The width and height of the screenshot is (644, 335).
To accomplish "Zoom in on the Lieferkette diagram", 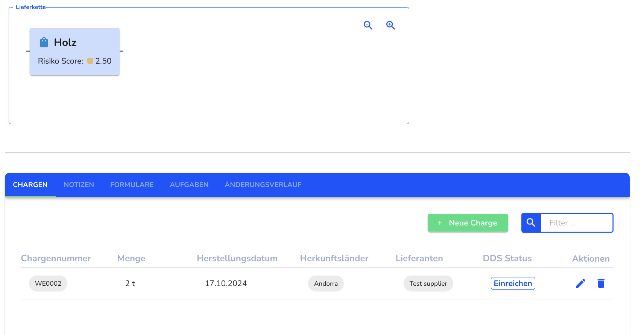I will coord(390,25).
